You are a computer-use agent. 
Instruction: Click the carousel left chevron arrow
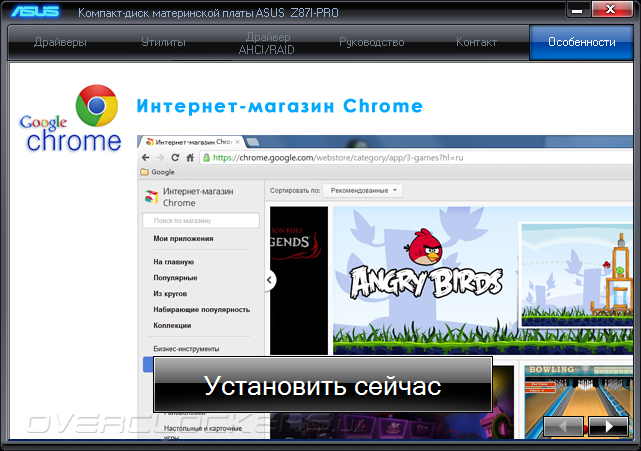click(x=269, y=280)
